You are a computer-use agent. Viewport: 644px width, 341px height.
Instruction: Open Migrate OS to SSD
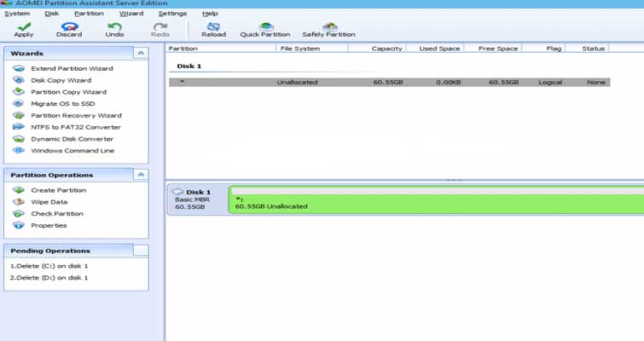point(63,103)
